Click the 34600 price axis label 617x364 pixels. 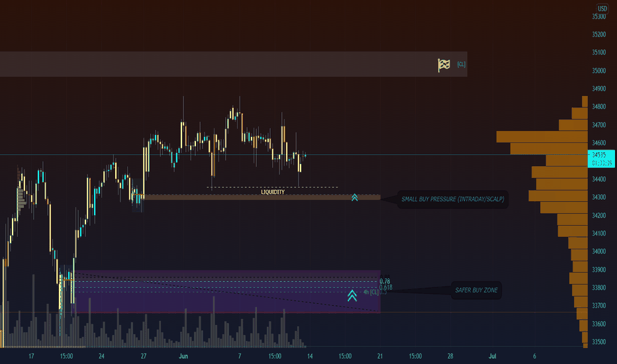click(x=599, y=143)
